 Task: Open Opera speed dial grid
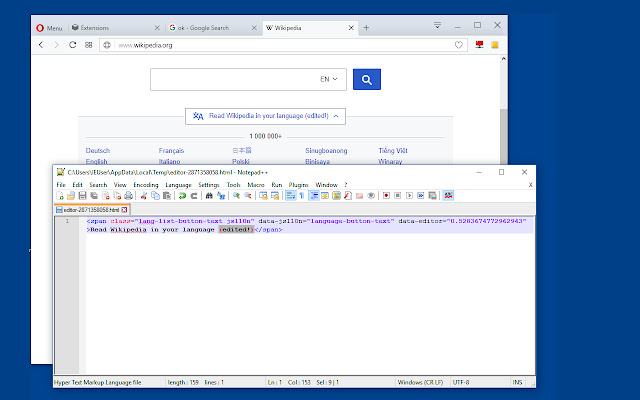point(90,45)
